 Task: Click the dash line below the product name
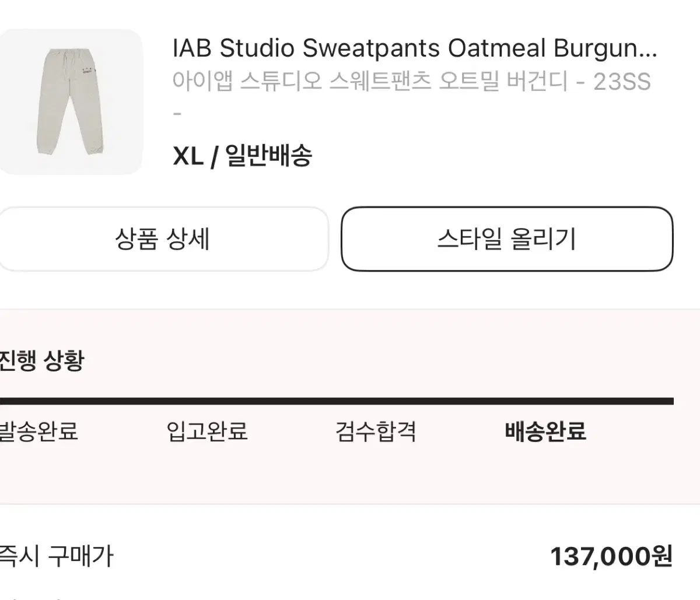point(178,113)
